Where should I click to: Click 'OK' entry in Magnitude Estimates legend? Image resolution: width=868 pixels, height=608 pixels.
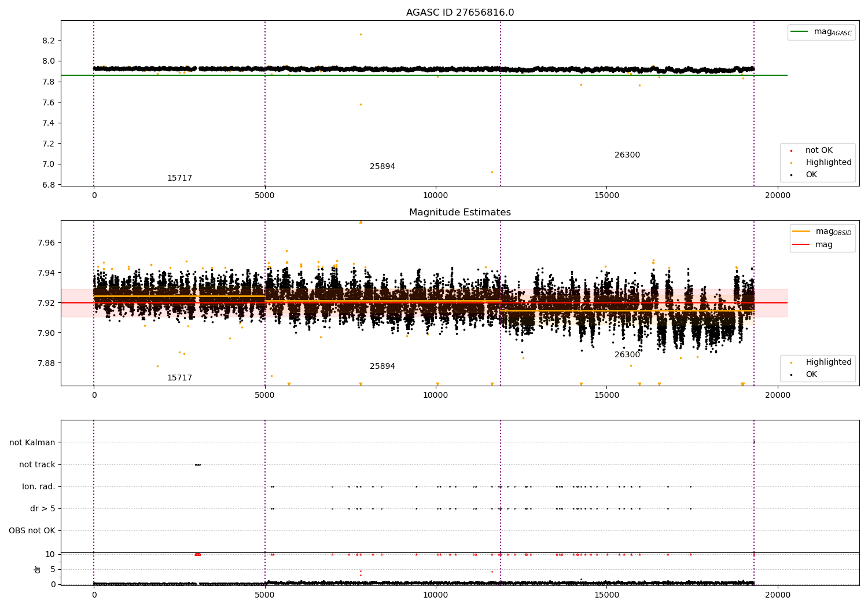(x=811, y=375)
